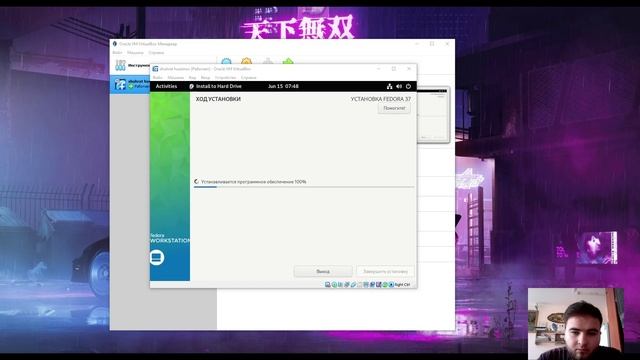Close the VirtualBox Manager window
Screen dimensions: 640x360
tap(447, 44)
